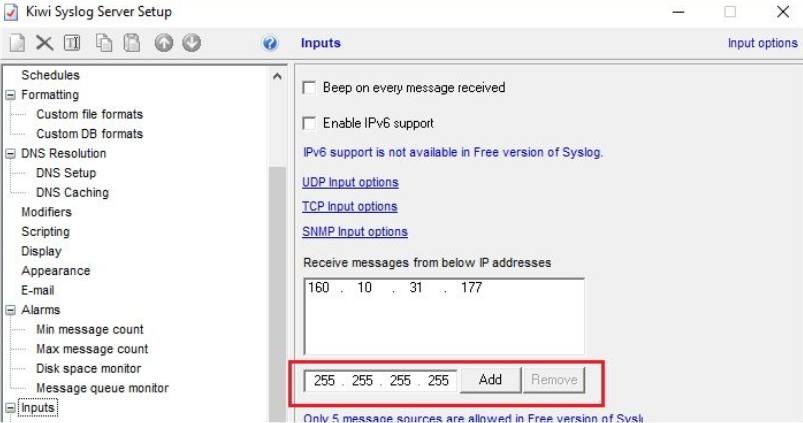Select Modifiers in the tree
The height and width of the screenshot is (423, 803).
tap(46, 212)
